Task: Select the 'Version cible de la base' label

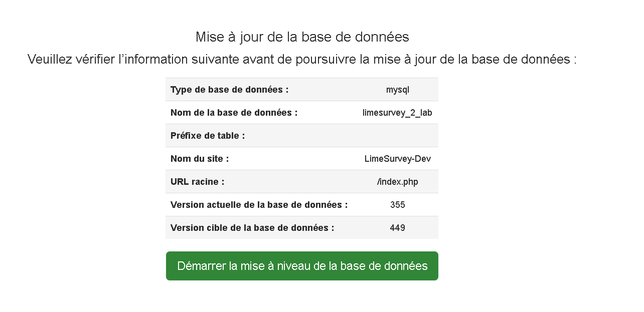Action: click(252, 228)
